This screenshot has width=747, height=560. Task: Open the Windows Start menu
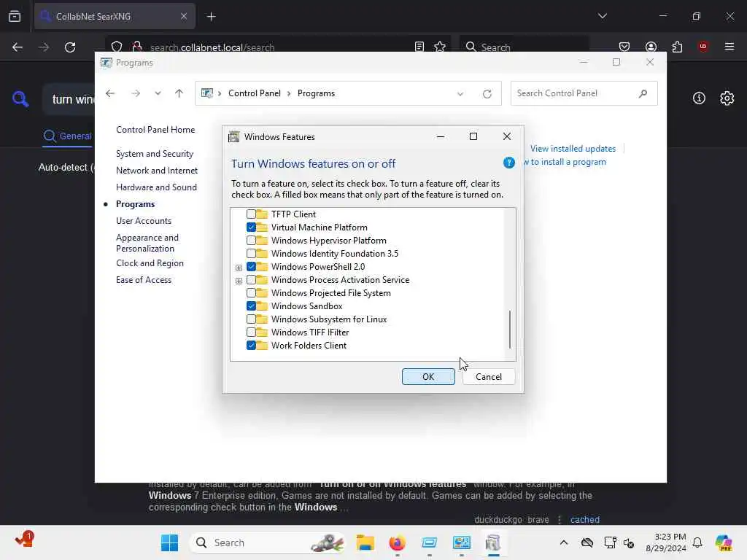(x=169, y=542)
